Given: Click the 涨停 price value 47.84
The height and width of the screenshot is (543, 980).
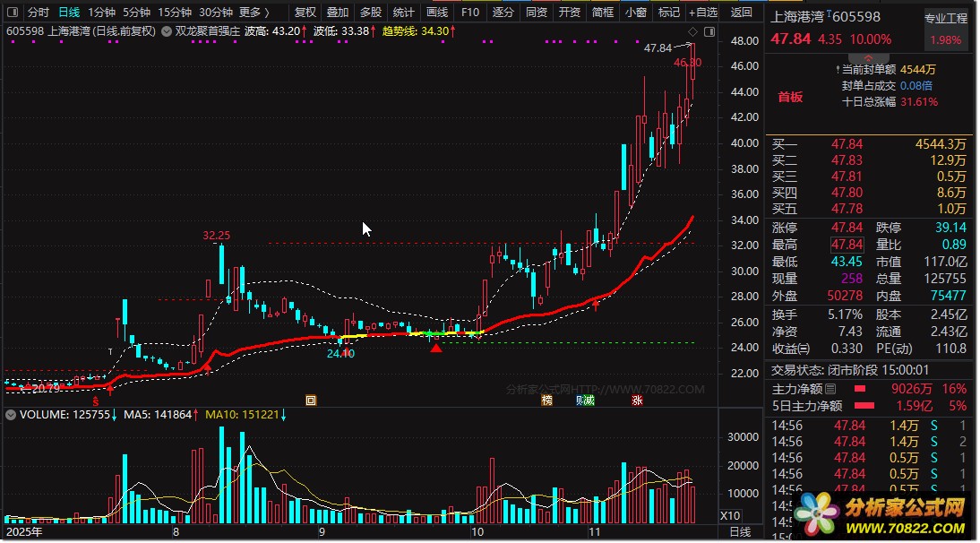Looking at the screenshot, I should [847, 228].
